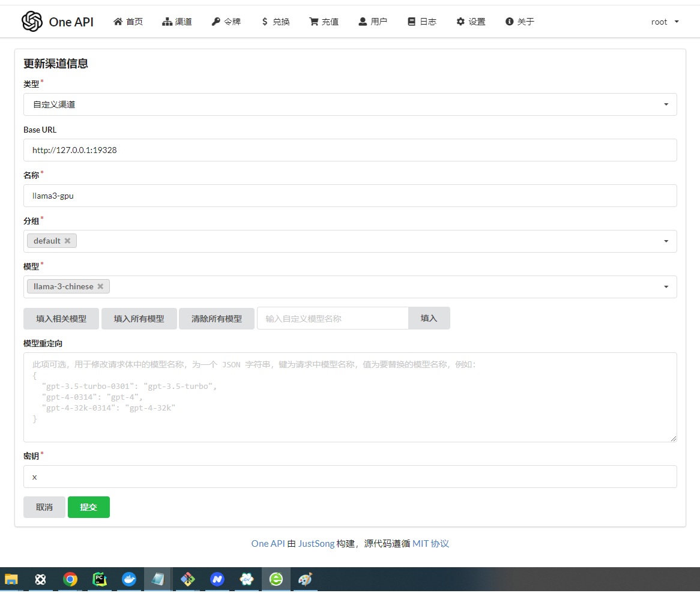Screen dimensions: 700x593
Task: Open PyCharm from the taskbar
Action: [100, 579]
